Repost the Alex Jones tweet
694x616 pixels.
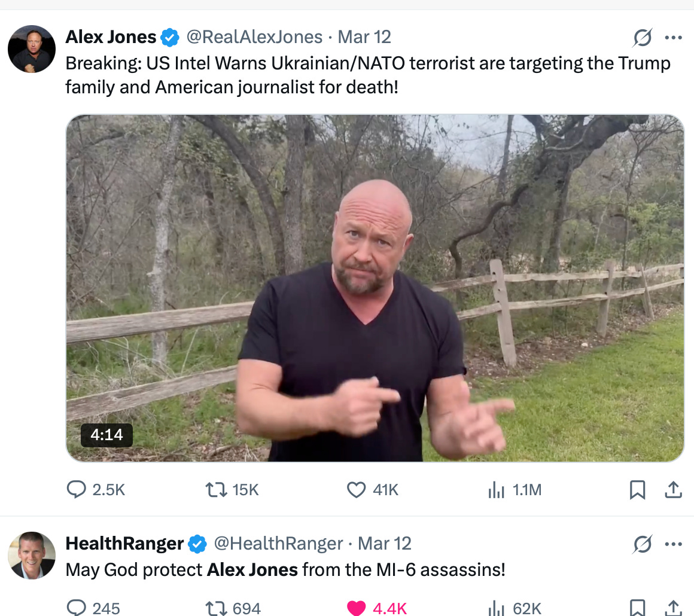pos(217,489)
